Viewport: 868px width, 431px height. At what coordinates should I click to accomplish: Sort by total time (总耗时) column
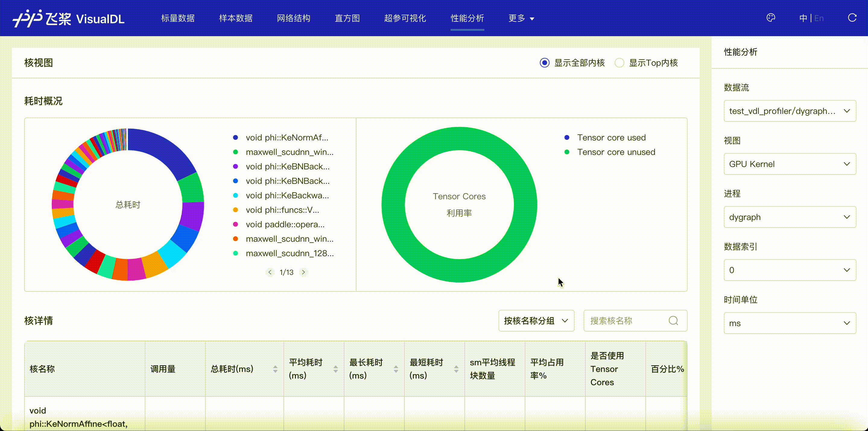(x=275, y=369)
